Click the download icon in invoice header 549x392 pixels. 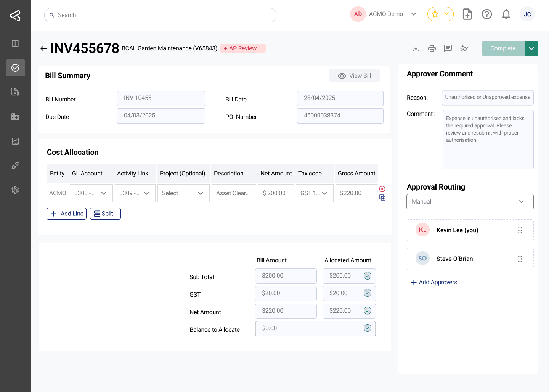[416, 48]
